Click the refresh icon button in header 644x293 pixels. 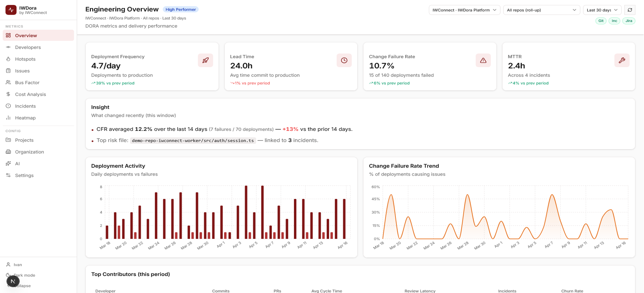pyautogui.click(x=630, y=10)
